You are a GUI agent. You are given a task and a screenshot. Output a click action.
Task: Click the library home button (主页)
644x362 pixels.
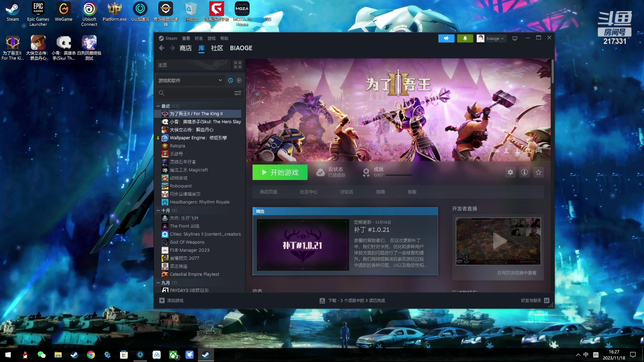[193, 65]
